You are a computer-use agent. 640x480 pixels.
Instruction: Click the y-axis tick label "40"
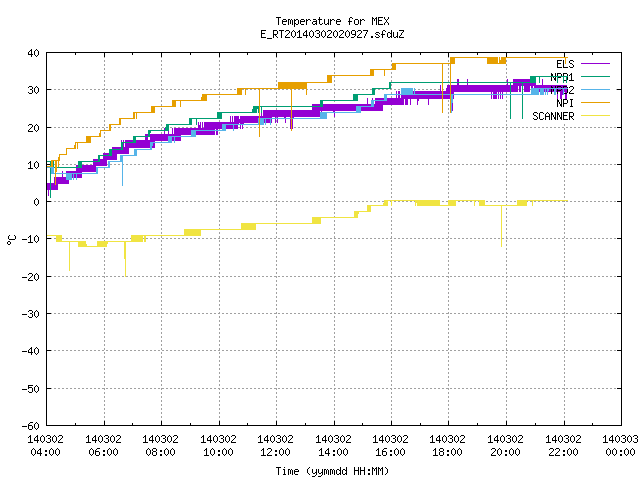(33, 53)
